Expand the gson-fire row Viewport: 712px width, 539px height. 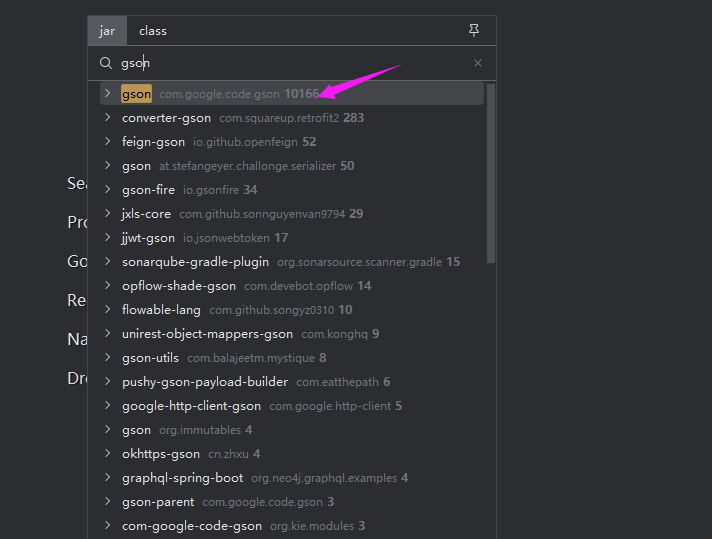pos(108,190)
